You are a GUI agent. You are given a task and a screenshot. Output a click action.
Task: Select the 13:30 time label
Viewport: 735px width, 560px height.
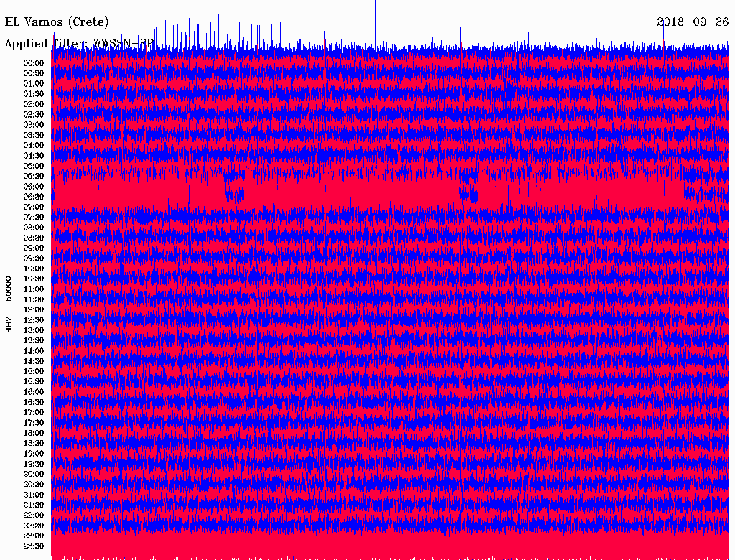click(34, 340)
